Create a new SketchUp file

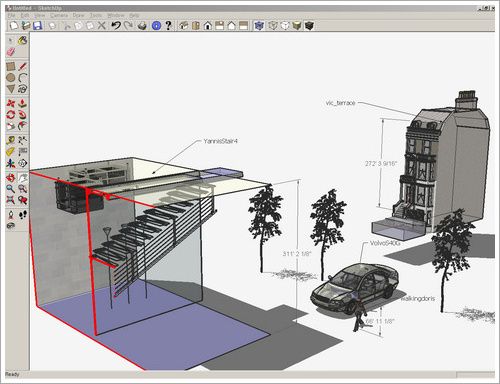pos(14,25)
